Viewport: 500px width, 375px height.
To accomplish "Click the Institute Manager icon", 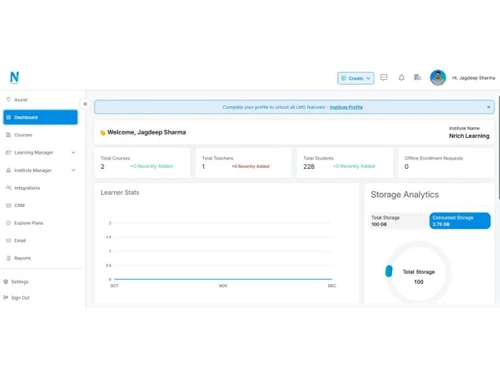I will click(x=9, y=170).
